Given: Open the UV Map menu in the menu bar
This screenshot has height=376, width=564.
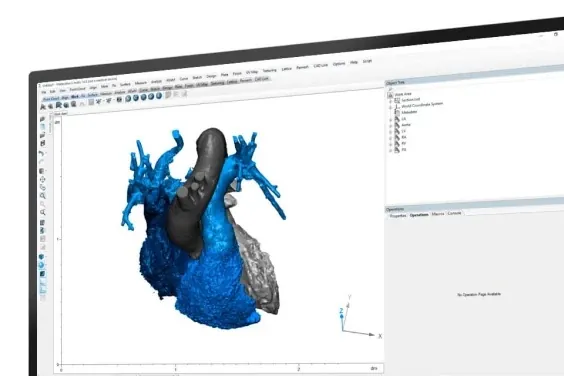Looking at the screenshot, I should 252,72.
